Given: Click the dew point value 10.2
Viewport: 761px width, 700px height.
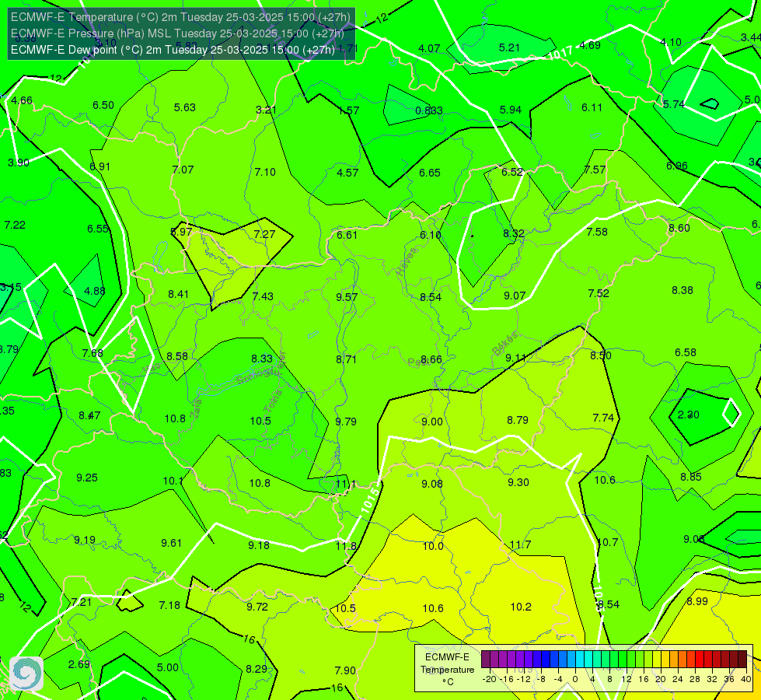Looking at the screenshot, I should coord(521,607).
